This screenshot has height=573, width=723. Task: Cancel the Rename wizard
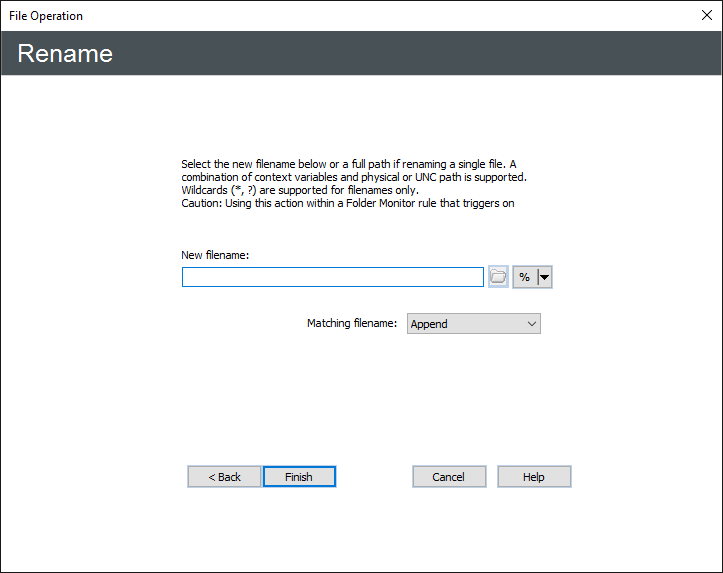click(x=449, y=477)
